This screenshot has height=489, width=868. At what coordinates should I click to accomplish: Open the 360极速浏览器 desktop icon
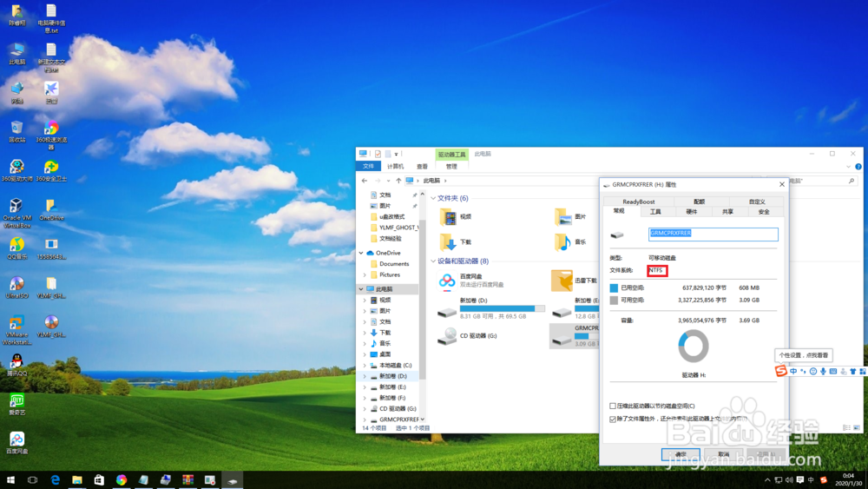point(51,135)
